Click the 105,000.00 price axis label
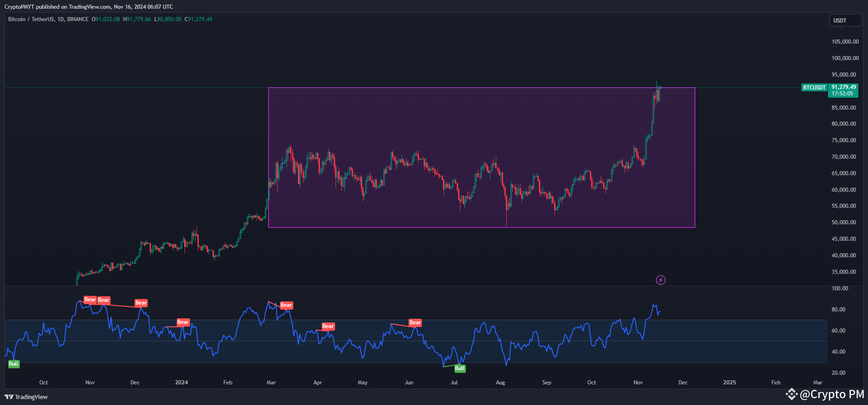 pos(845,42)
